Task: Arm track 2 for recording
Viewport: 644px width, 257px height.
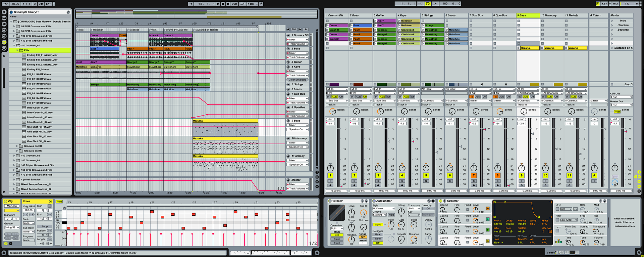Action: [x=354, y=185]
